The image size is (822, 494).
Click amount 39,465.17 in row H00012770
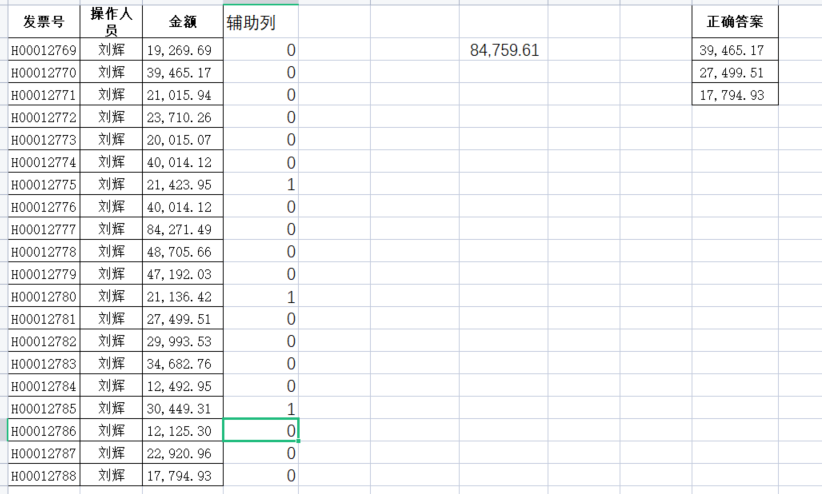pos(183,72)
